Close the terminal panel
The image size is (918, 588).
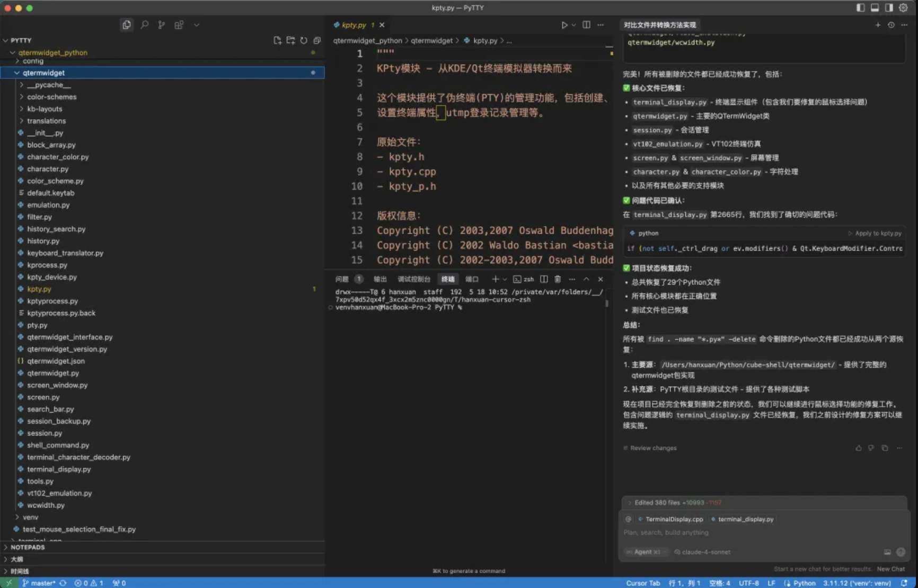[601, 279]
